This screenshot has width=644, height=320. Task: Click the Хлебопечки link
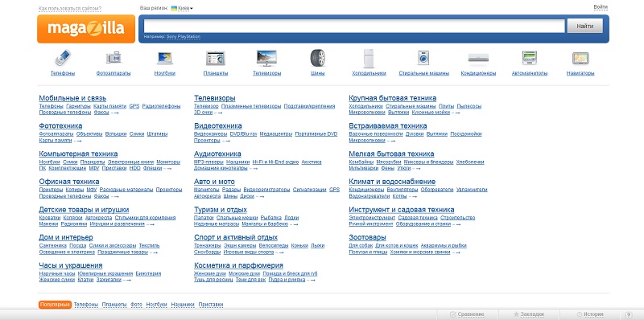470,162
